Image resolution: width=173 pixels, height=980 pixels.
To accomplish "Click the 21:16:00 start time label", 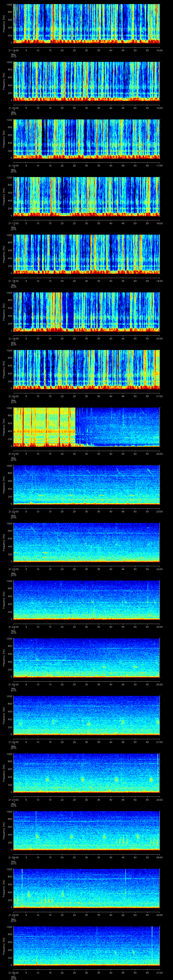I will [x=13, y=166].
